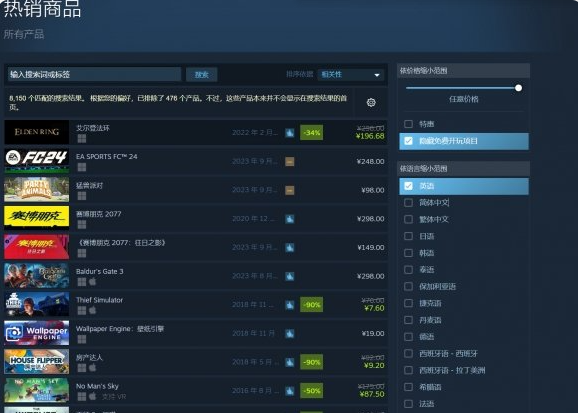Click review icon for Thief Simulator

pyautogui.click(x=290, y=305)
